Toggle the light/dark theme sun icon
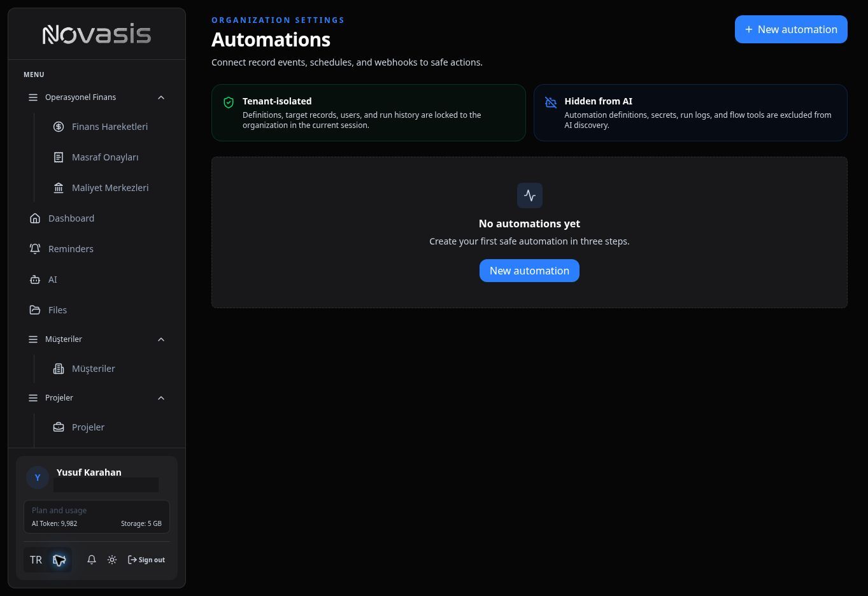Screen dimensions: 868x596 112,560
